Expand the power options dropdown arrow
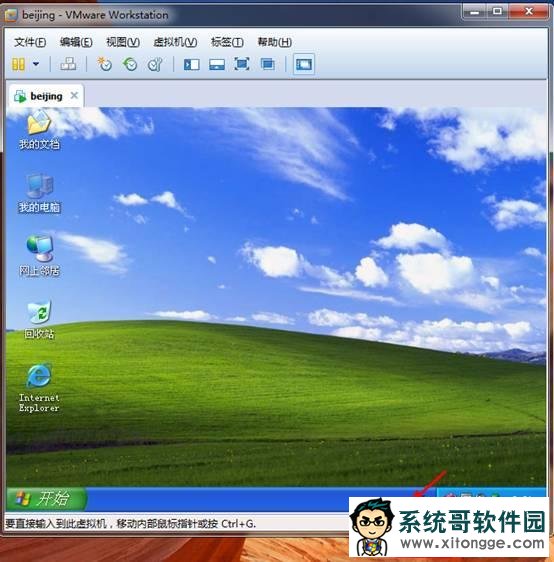The image size is (554, 562). [36, 64]
